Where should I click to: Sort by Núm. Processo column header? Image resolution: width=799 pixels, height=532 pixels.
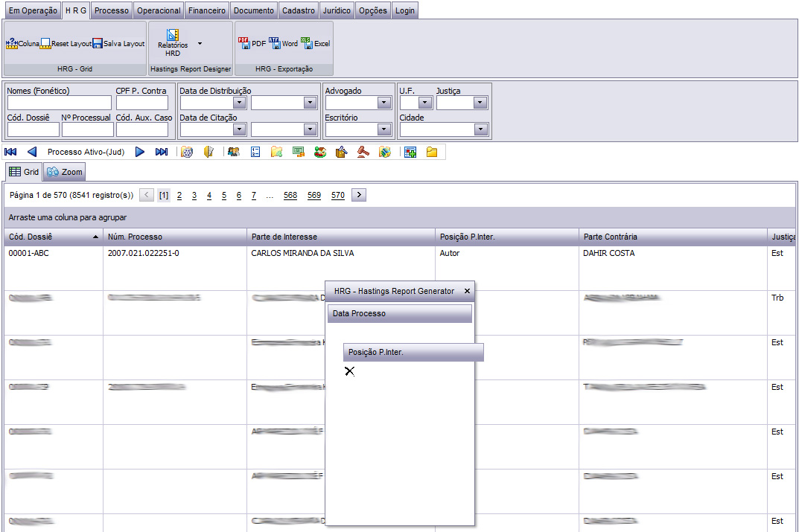click(x=175, y=237)
